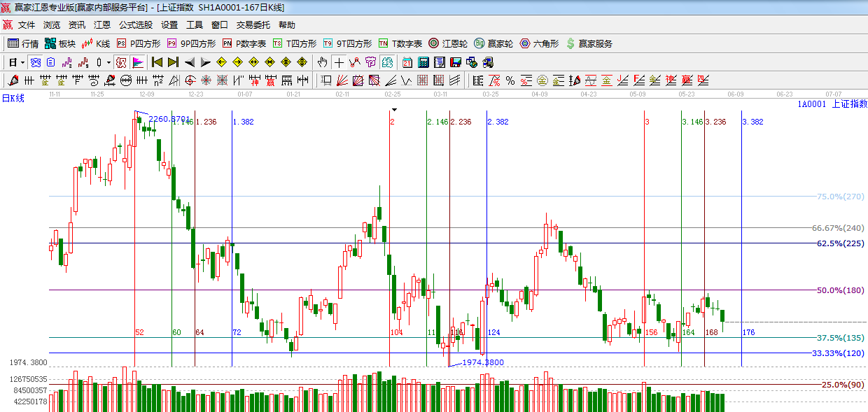
Task: Click the 2260.8701 peak price label
Action: (169, 119)
